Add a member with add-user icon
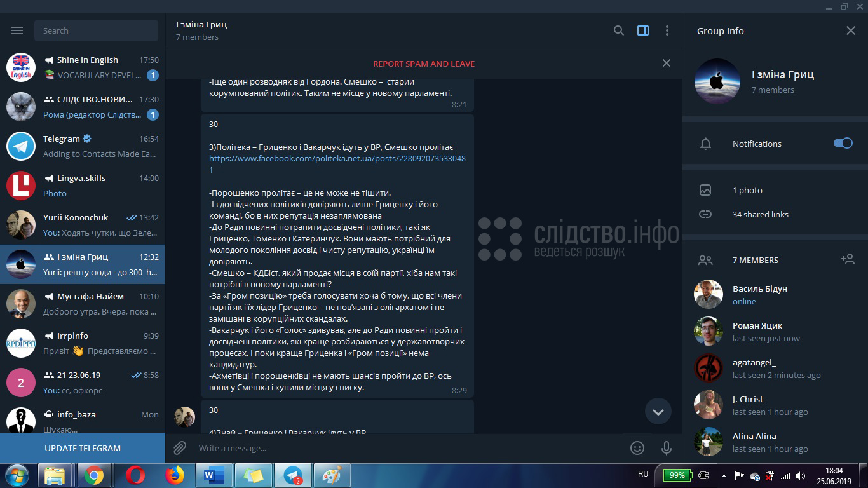Image resolution: width=868 pixels, height=488 pixels. (847, 259)
